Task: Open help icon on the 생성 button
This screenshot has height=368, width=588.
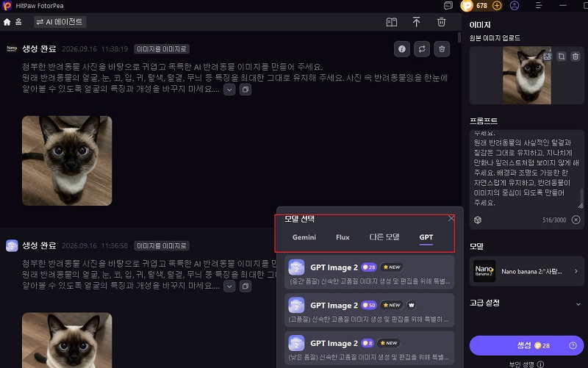Action: point(573,345)
